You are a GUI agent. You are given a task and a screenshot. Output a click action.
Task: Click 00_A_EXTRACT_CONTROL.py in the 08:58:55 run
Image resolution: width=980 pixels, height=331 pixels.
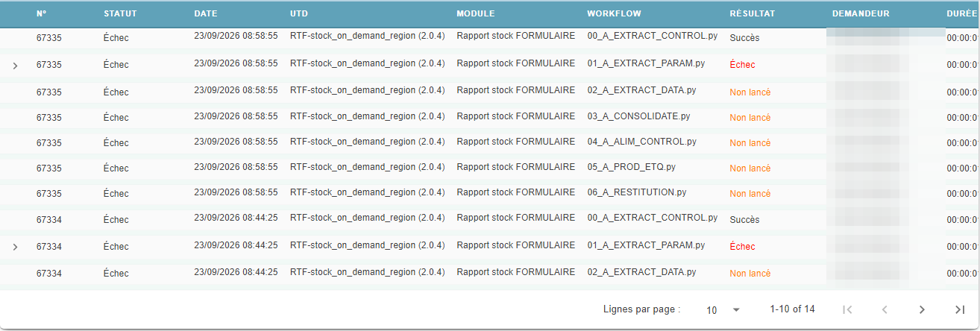[x=652, y=35]
